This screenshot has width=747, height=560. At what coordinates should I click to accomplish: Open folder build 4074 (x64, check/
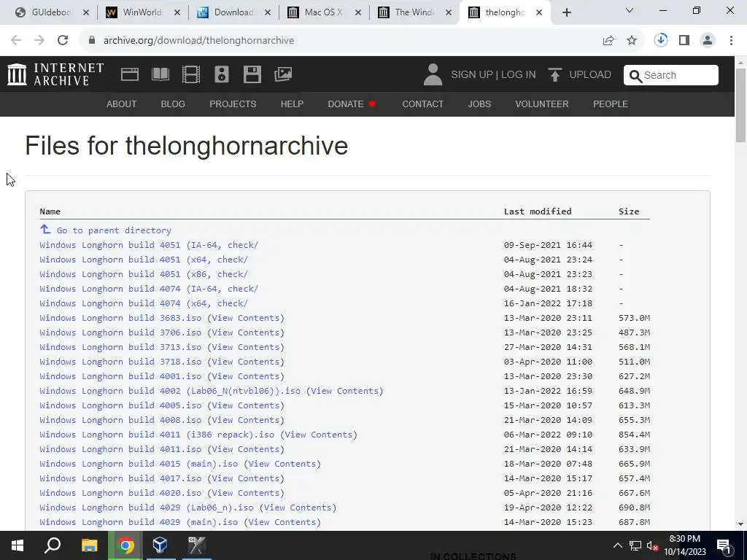(144, 303)
